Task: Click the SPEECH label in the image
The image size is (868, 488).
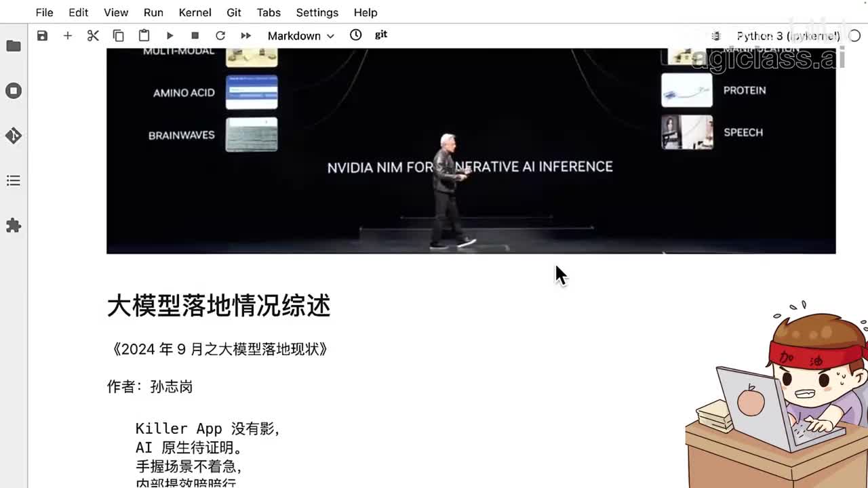Action: (x=743, y=132)
